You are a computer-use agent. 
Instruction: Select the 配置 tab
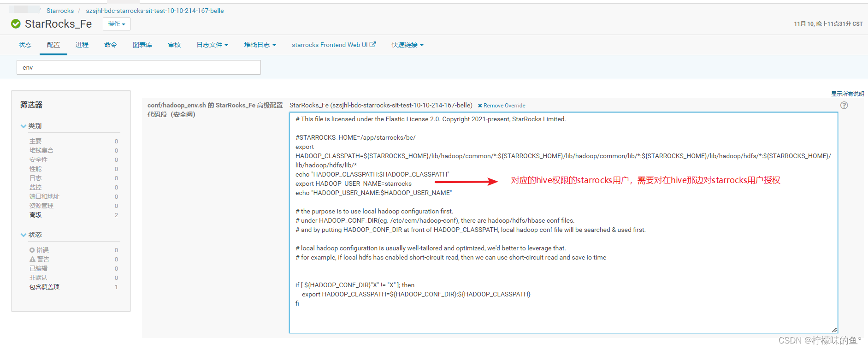pos(53,45)
